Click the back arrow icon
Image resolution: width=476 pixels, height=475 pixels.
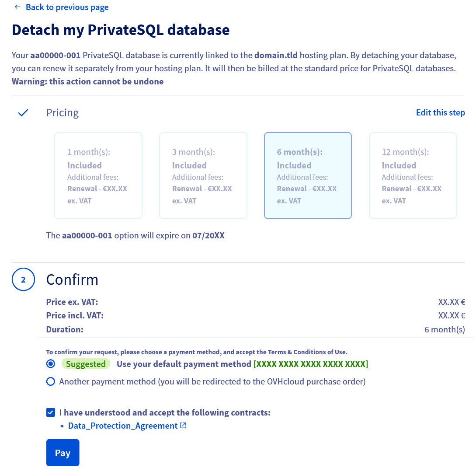[x=17, y=7]
